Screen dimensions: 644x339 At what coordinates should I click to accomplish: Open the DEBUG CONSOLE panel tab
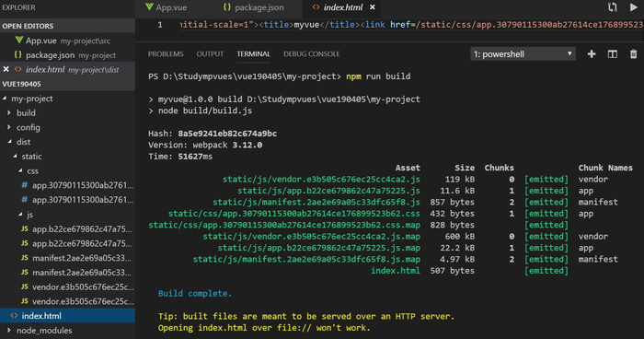[311, 54]
